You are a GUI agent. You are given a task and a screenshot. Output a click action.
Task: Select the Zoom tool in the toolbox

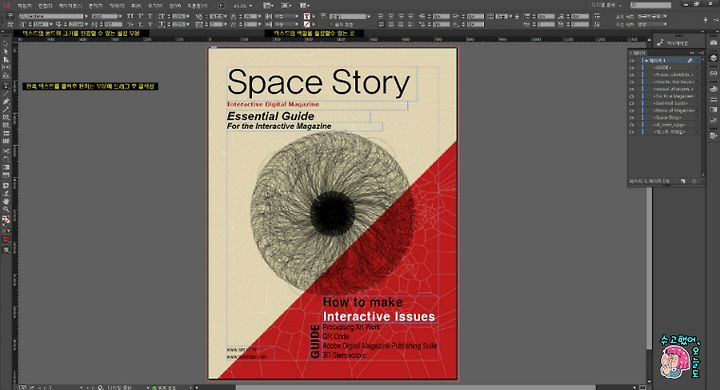point(6,209)
